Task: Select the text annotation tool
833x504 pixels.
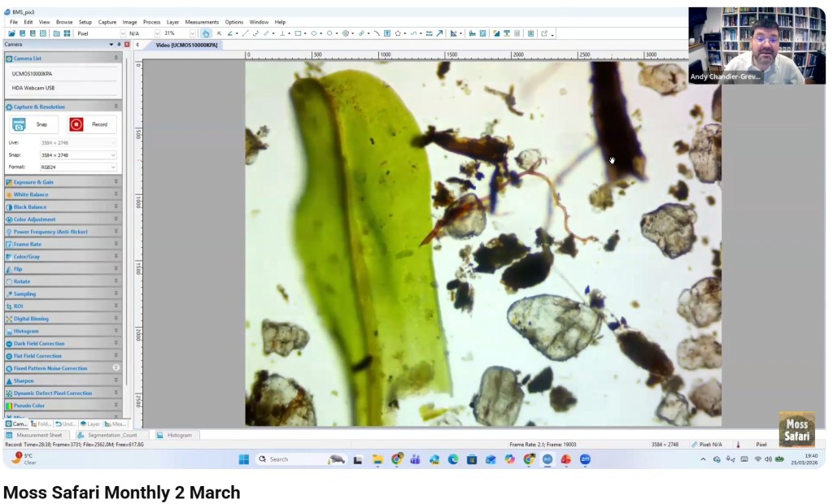Action: pyautogui.click(x=387, y=33)
